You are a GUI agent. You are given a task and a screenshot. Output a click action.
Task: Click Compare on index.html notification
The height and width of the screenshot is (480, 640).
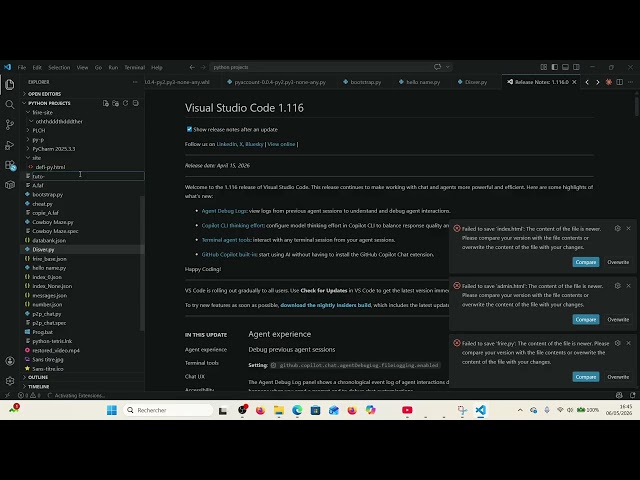click(586, 262)
